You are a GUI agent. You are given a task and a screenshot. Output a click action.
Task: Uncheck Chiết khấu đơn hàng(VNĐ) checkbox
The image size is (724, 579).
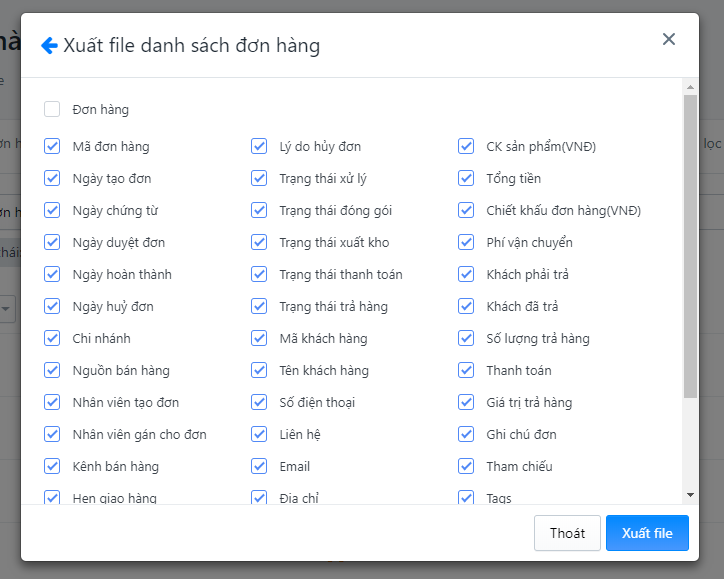click(466, 210)
